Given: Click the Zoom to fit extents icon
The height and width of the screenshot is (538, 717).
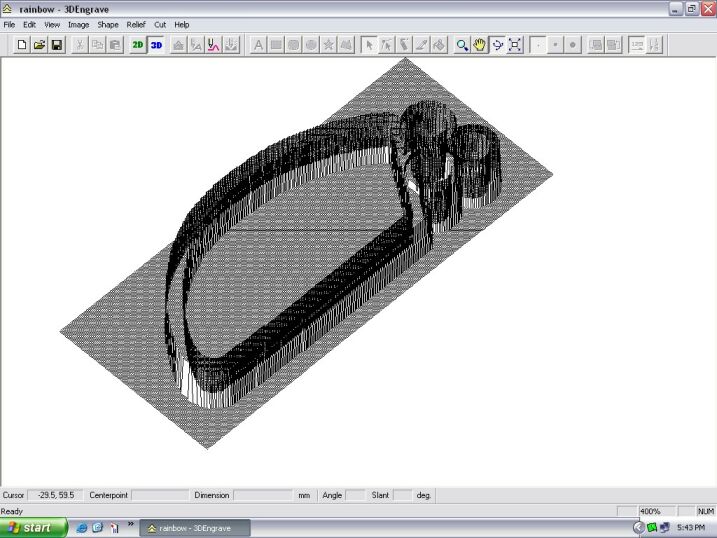Looking at the screenshot, I should pos(515,45).
